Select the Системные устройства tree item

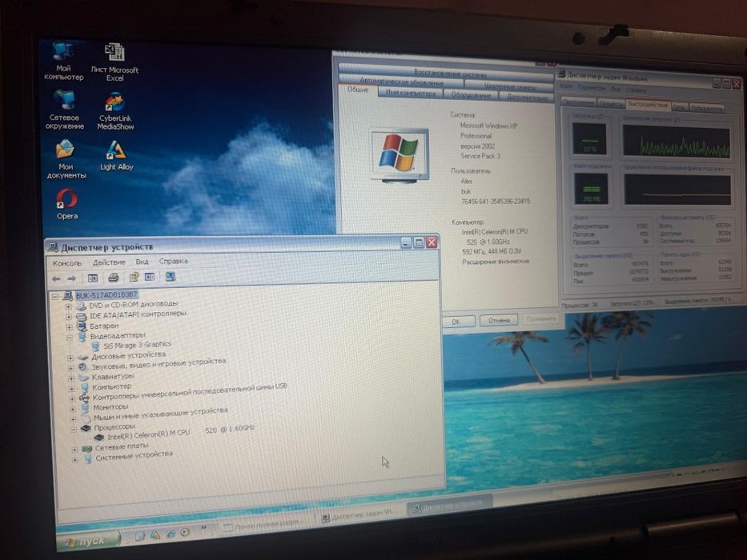tap(134, 456)
